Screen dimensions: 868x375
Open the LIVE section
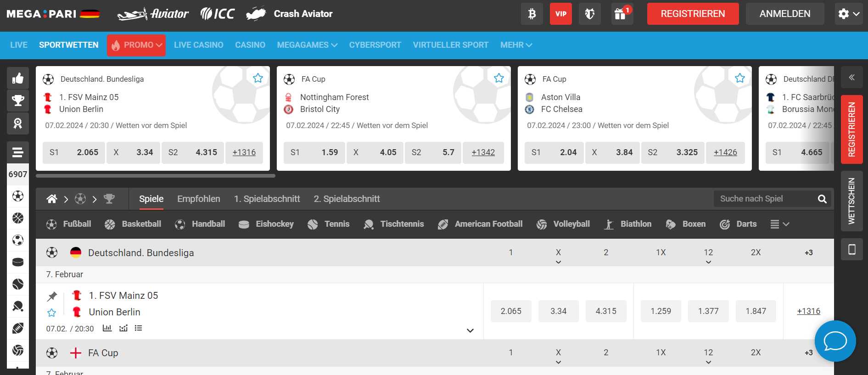[19, 45]
